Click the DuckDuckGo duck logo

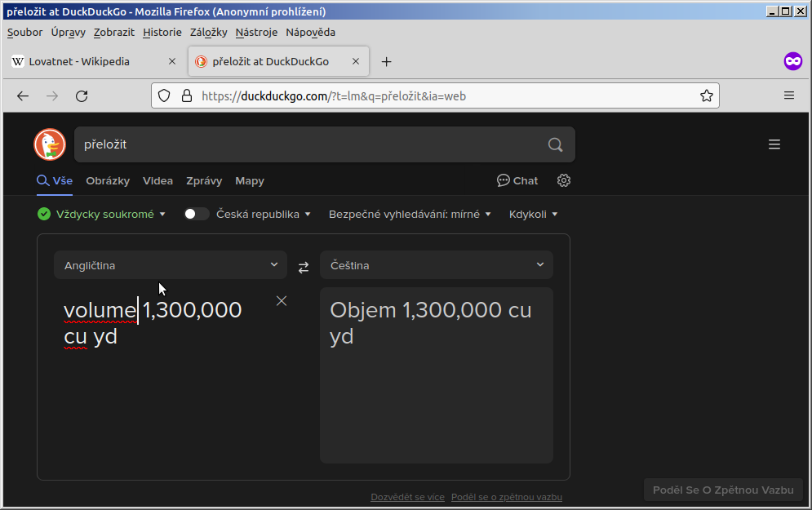[x=50, y=144]
